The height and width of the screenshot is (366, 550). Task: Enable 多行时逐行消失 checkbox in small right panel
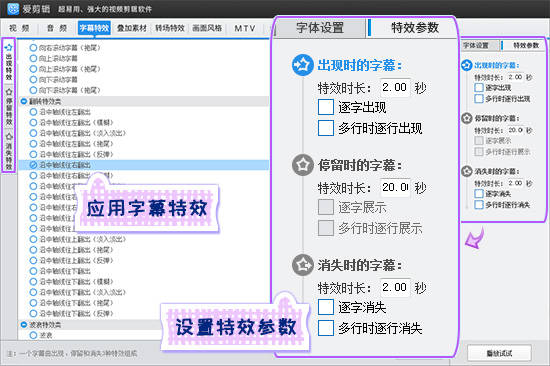coord(479,205)
